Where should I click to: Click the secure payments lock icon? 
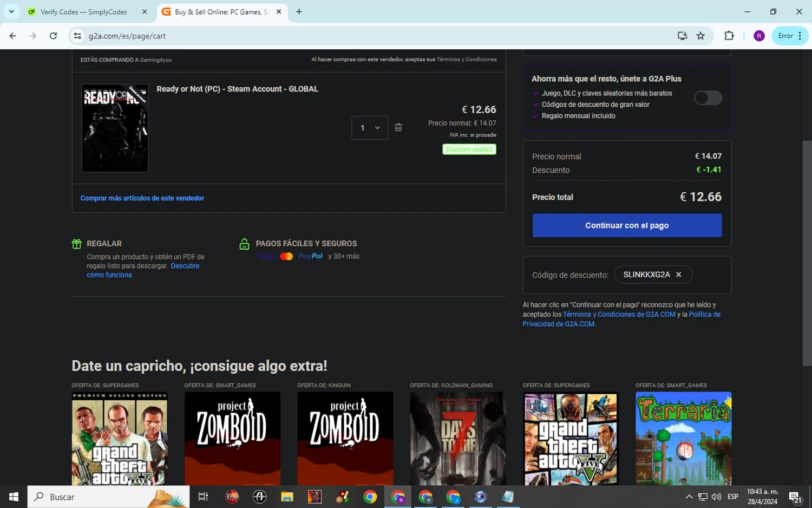[x=244, y=244]
